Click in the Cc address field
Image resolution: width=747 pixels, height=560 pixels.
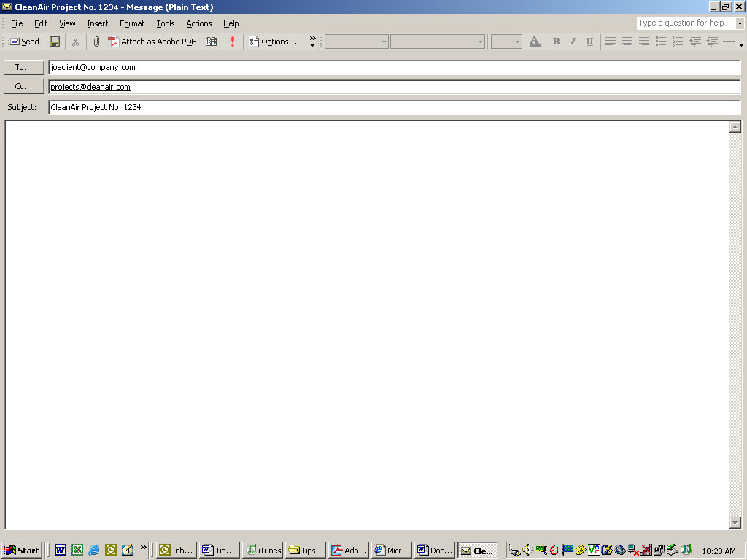pyautogui.click(x=395, y=87)
